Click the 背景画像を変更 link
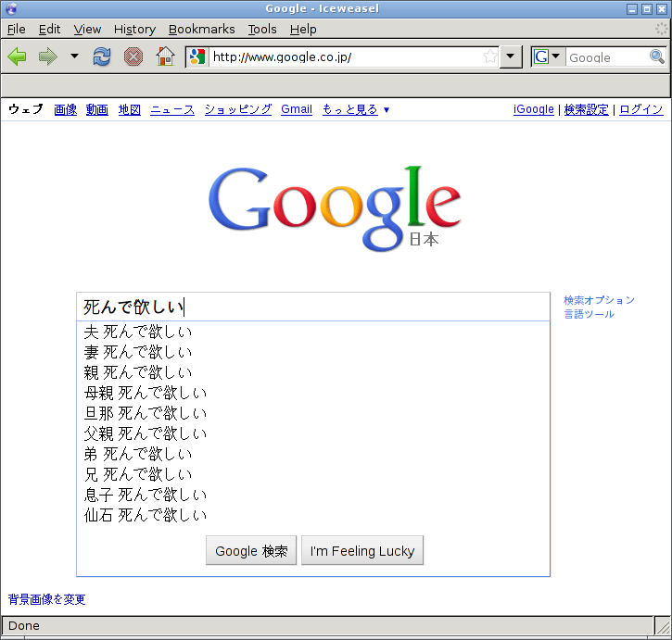 46,599
